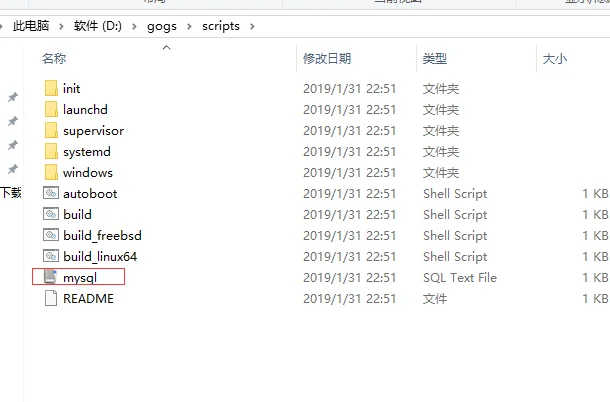
Task: Sort files by 名称 column header
Action: (54, 59)
